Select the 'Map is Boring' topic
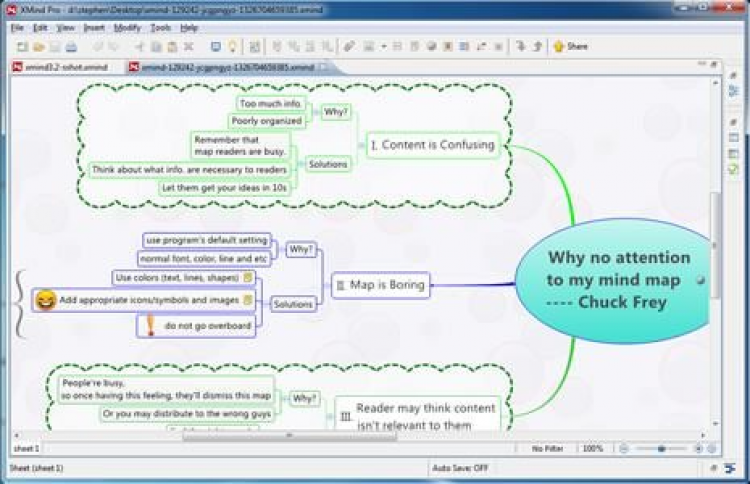Screen dimensions: 750x484 (381, 285)
